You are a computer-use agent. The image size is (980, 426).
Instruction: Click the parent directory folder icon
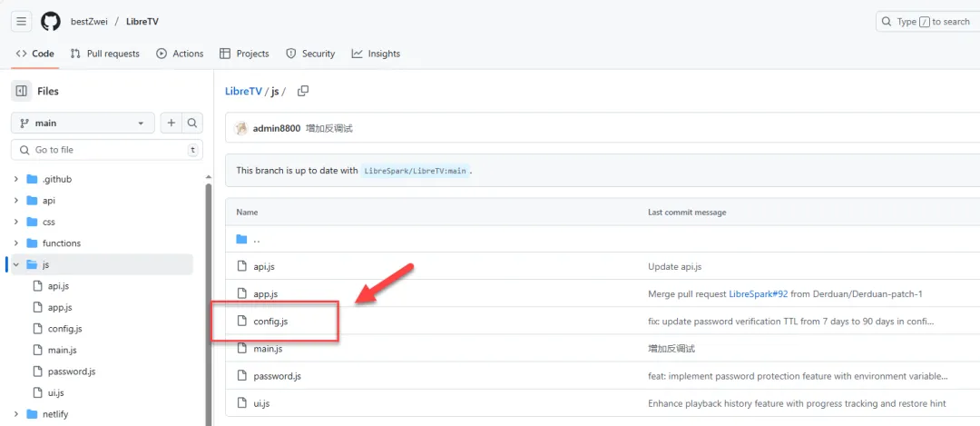(242, 239)
